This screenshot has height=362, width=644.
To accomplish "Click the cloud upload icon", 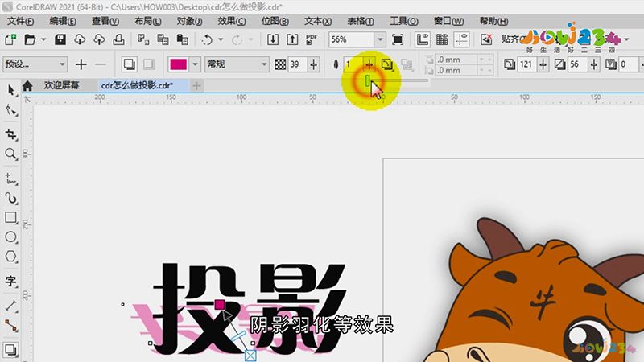I will [x=99, y=39].
